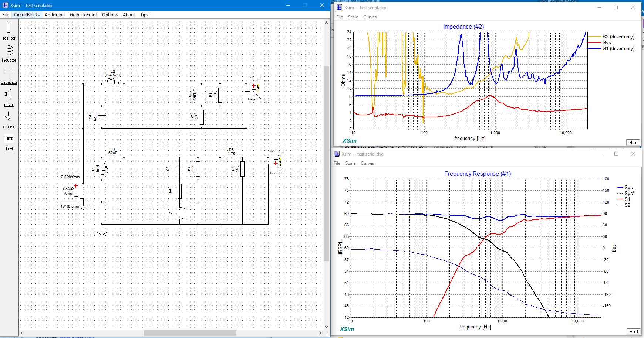Click capacitor C1 62uF in schematic
Image resolution: width=644 pixels, height=338 pixels.
(113, 158)
